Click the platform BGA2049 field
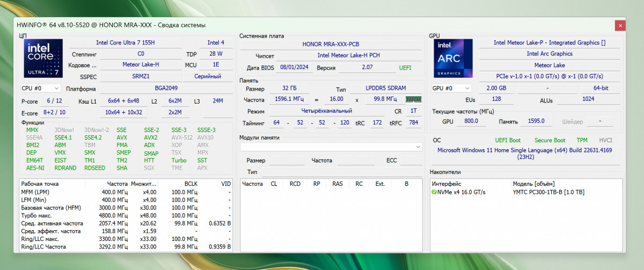Image resolution: width=644 pixels, height=270 pixels. click(166, 88)
